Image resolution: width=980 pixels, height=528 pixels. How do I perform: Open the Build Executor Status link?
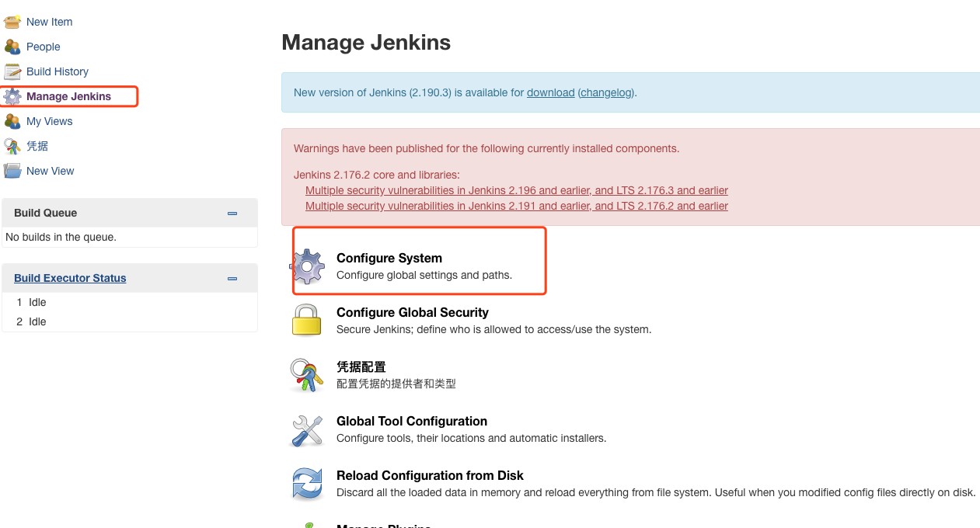pos(70,278)
